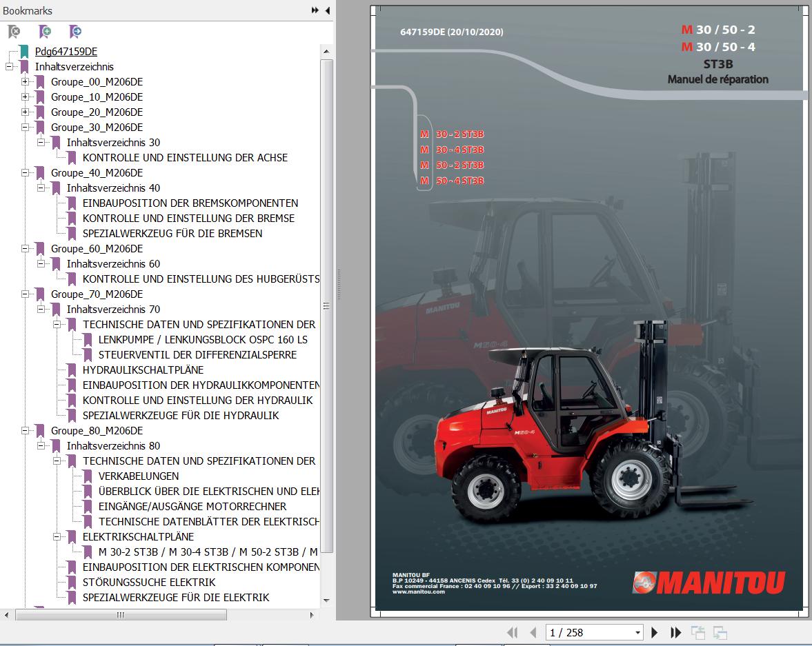Select bookmark EINBAUPOSITION DER BREMSKOMPONENTEN

[x=190, y=203]
